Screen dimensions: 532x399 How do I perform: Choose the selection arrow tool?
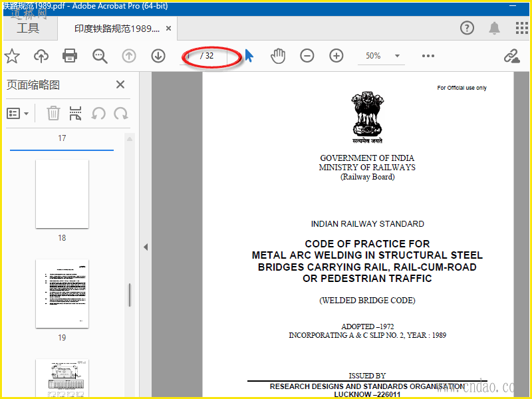pyautogui.click(x=249, y=56)
